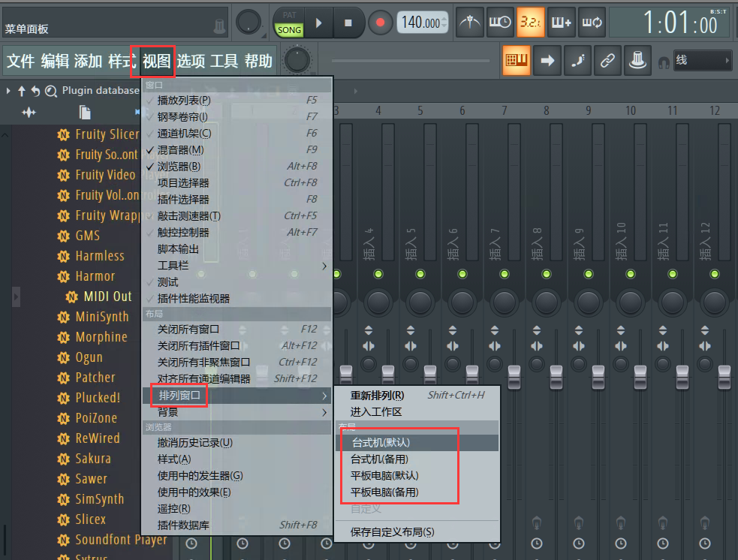Viewport: 738px width, 560px height.
Task: Switch the PAT/SONG mode toggle
Action: tap(288, 23)
